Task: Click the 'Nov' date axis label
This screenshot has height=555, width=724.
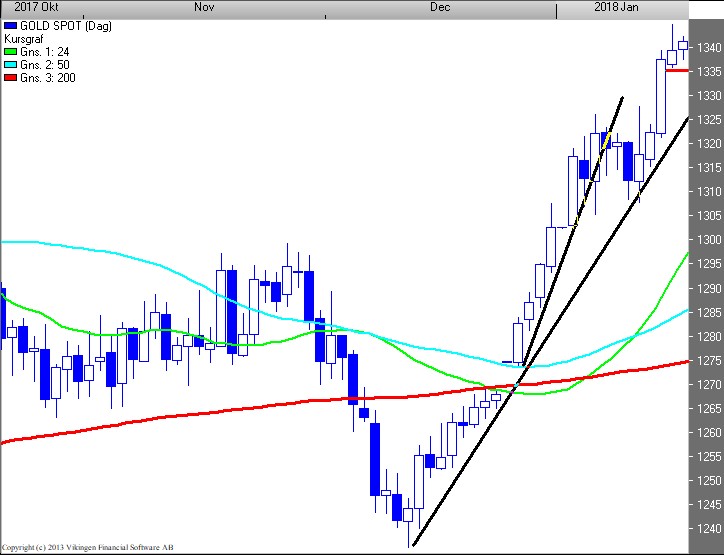Action: [204, 7]
